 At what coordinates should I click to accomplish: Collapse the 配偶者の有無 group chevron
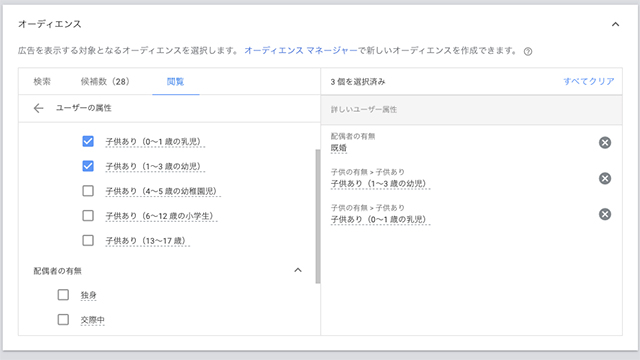coord(298,270)
